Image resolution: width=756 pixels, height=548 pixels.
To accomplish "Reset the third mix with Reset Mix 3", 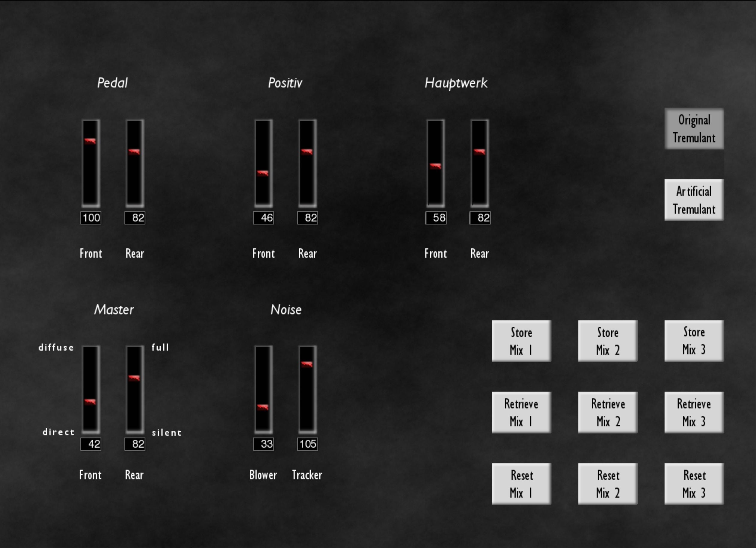I will (694, 484).
